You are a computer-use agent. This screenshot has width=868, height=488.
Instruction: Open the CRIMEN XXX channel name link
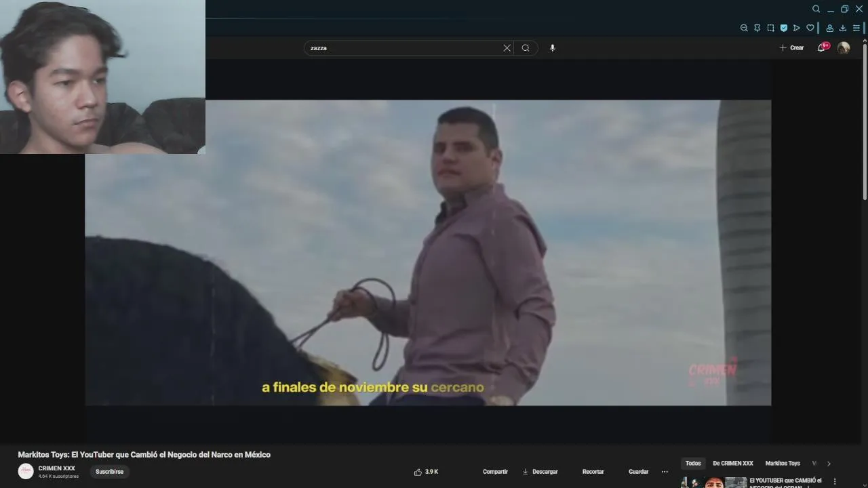click(56, 468)
